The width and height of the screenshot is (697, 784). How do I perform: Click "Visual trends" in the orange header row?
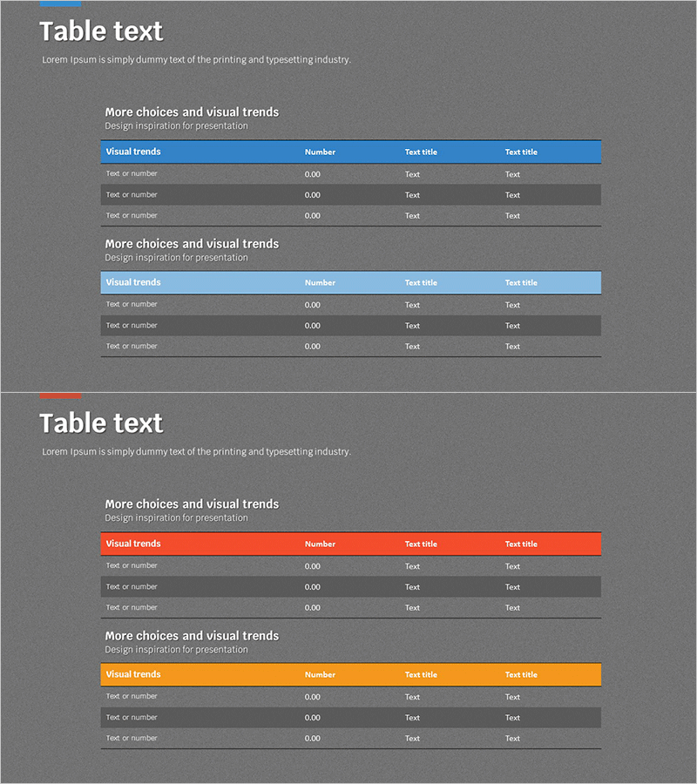click(133, 674)
